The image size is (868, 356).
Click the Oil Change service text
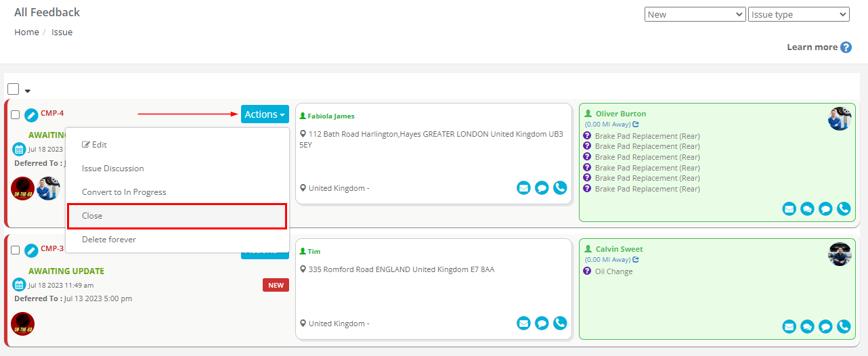tap(614, 271)
